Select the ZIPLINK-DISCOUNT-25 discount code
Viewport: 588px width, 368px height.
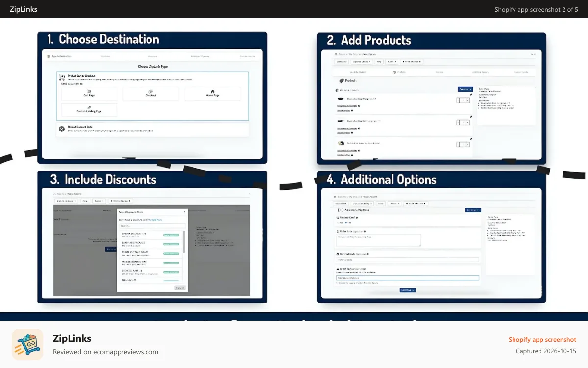(x=151, y=235)
